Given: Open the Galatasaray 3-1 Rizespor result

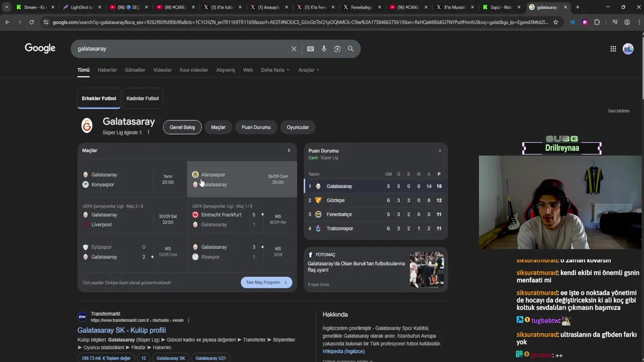Looking at the screenshot, I should click(242, 252).
